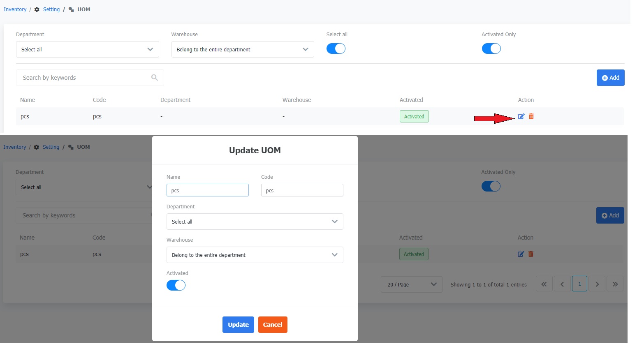Go to the previous page with the single left arrow

(562, 284)
